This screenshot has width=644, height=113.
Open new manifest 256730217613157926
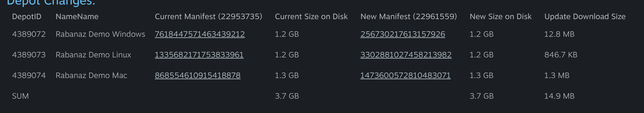(x=402, y=34)
